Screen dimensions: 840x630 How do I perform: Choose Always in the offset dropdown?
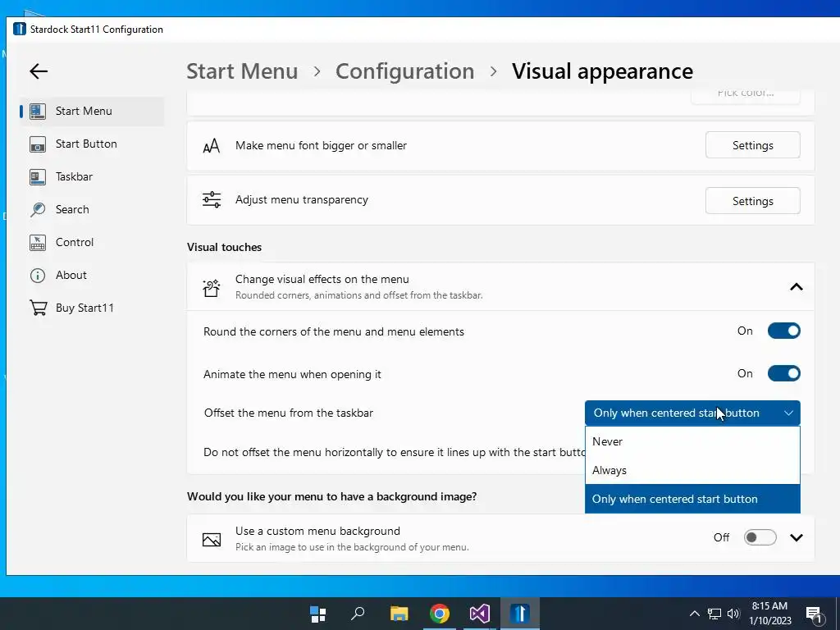692,470
